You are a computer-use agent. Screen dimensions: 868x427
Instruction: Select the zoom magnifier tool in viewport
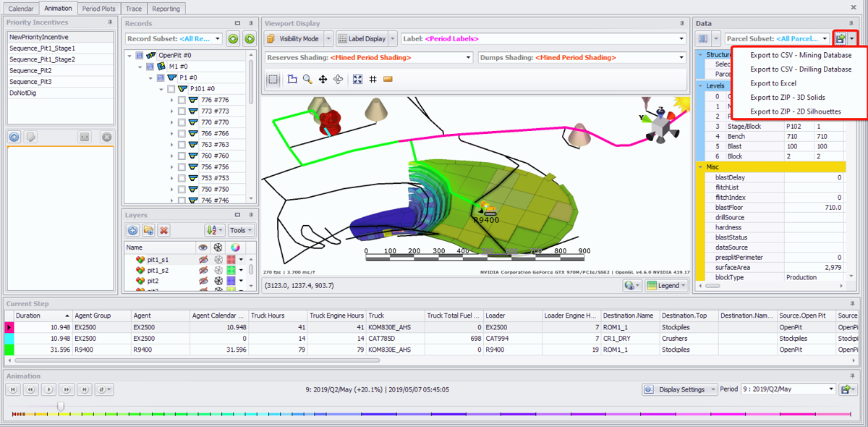coord(307,80)
